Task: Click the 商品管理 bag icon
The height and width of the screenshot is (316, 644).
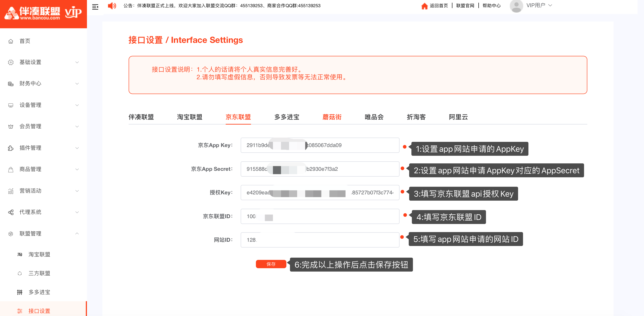Action: pyautogui.click(x=11, y=169)
